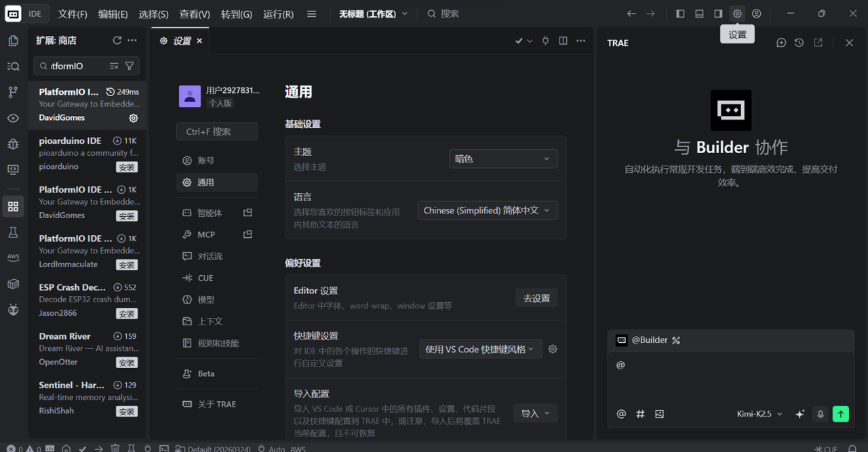This screenshot has width=868, height=452.
Task: Open the Testing beaker icon in activity bar
Action: coord(13,232)
